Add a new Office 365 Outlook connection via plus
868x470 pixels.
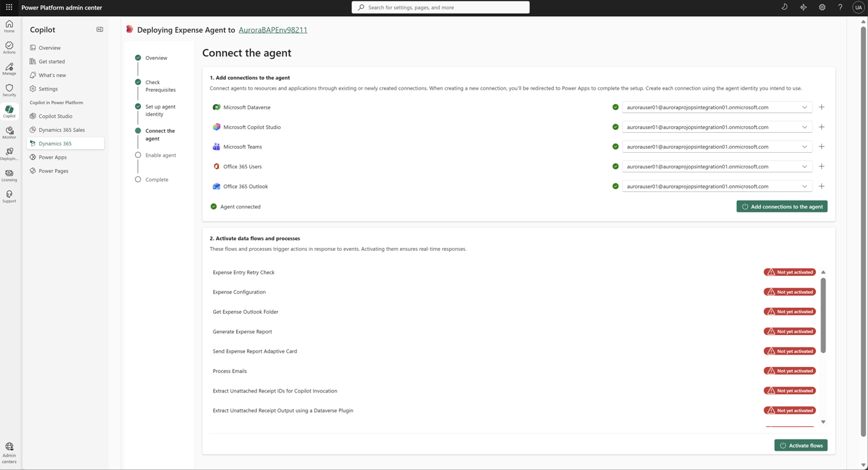[821, 186]
